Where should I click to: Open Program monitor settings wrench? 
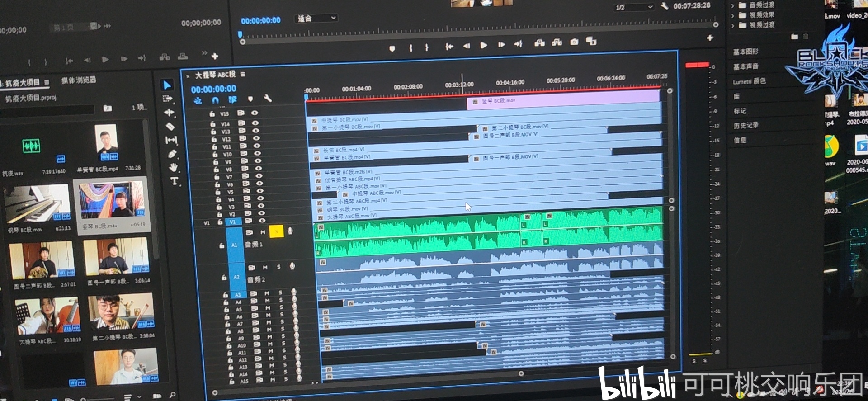(665, 6)
